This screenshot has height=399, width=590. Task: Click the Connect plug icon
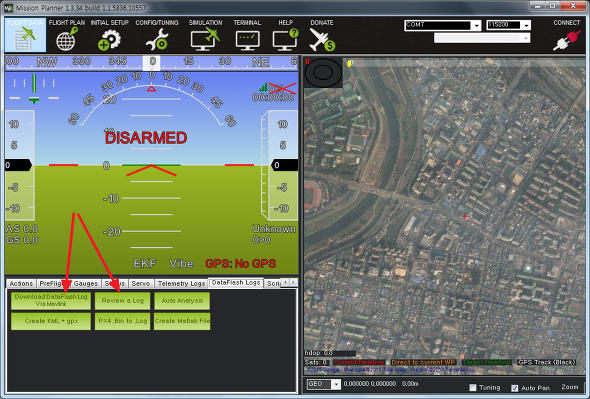coord(566,40)
